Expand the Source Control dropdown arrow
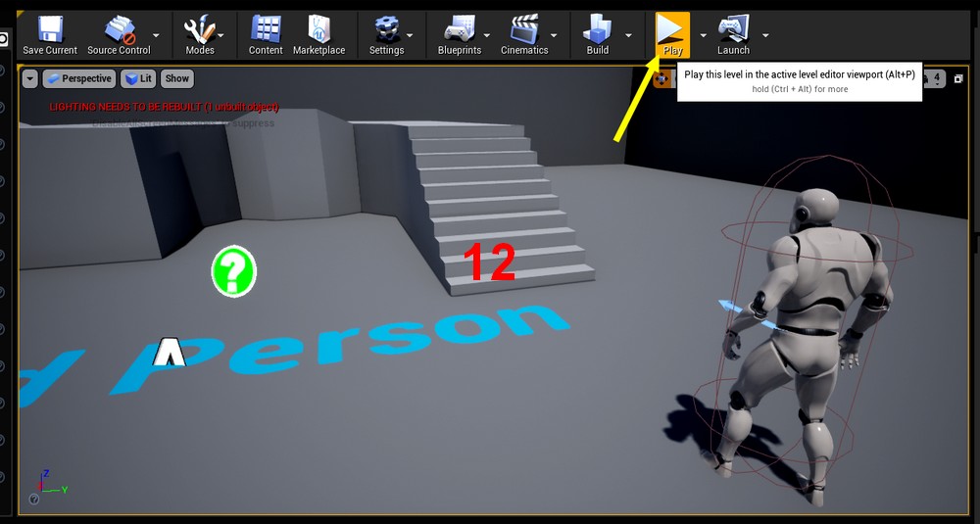980x524 pixels. point(156,35)
